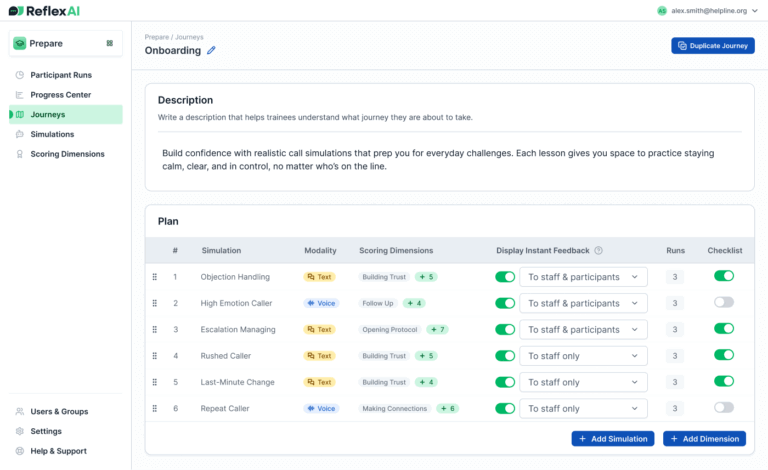Disable the checklist for Escalation Managing
Viewport: 768px width, 470px height.
coord(724,329)
